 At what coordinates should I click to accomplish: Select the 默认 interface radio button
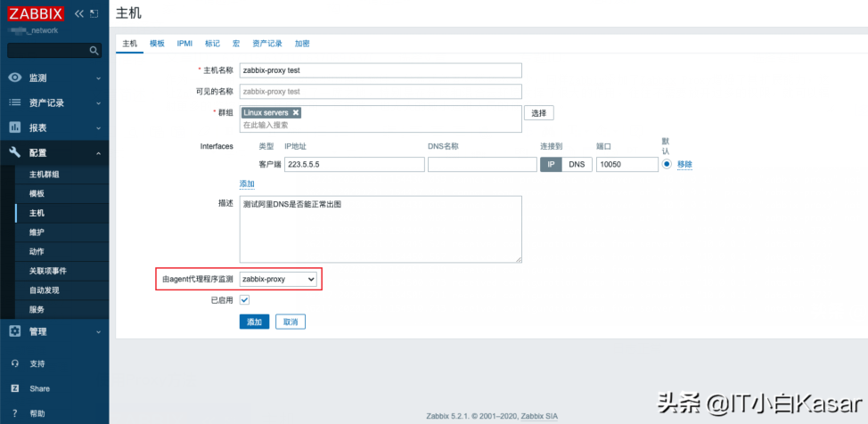667,165
